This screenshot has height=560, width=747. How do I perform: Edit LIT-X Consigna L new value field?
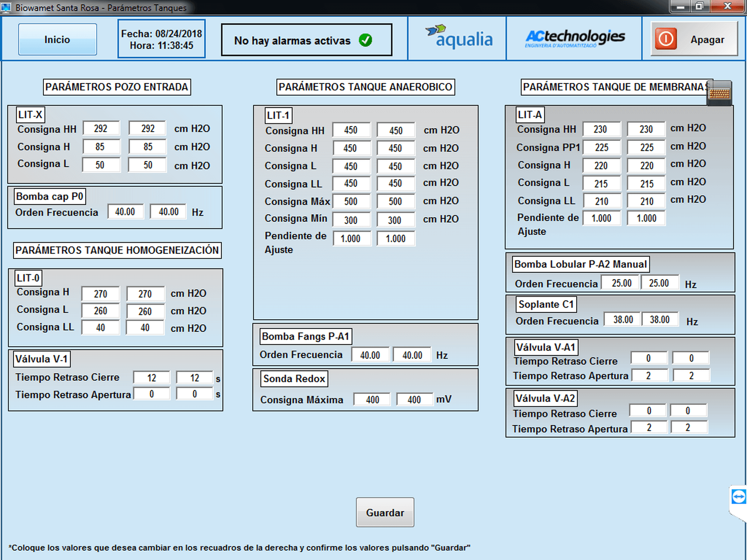click(x=148, y=165)
